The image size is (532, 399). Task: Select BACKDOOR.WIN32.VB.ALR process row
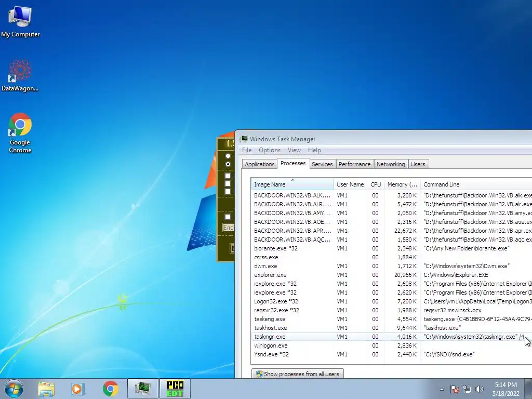(392, 204)
